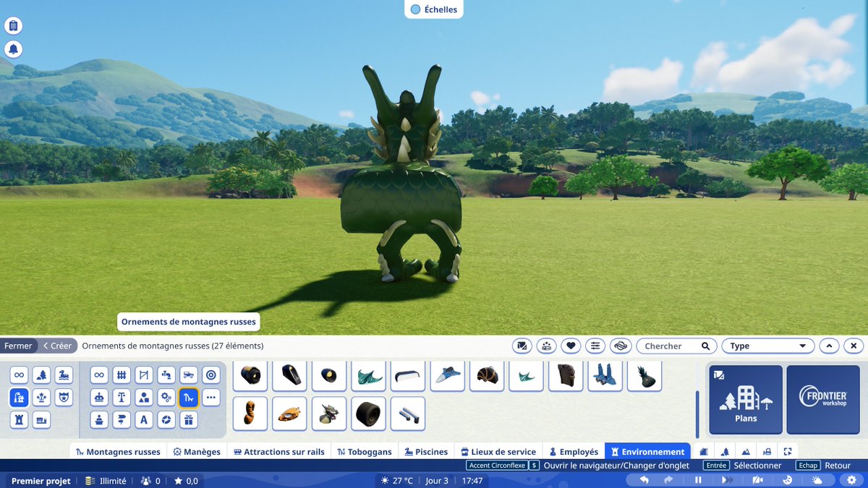Screen dimensions: 868x488
Task: Open the settings gear icon
Action: 851,480
